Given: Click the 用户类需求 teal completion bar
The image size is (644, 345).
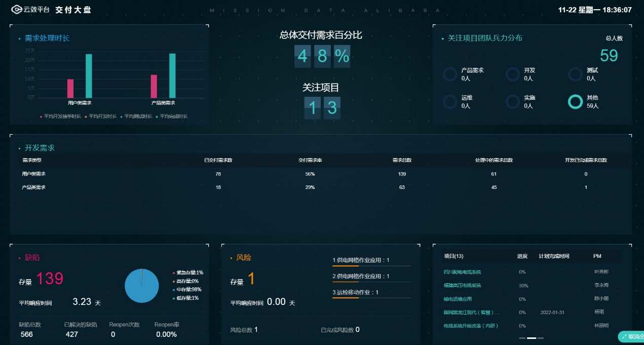Looking at the screenshot, I should pyautogui.click(x=89, y=76).
